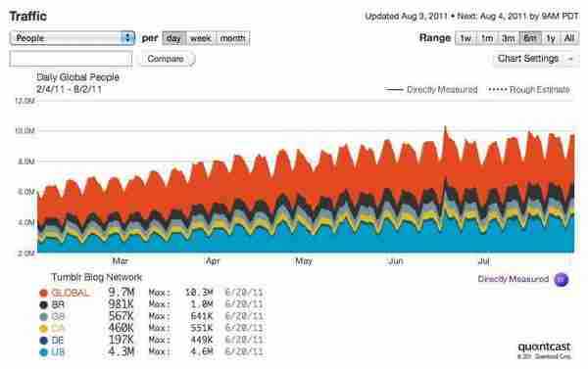Click the Quantcast logo
The width and height of the screenshot is (588, 369).
pyautogui.click(x=544, y=346)
